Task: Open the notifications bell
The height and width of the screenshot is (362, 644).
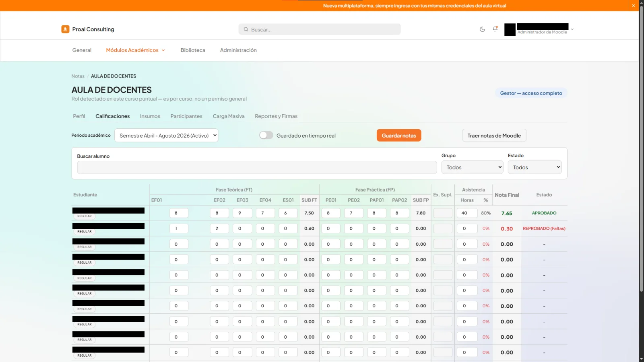Action: coord(495,29)
